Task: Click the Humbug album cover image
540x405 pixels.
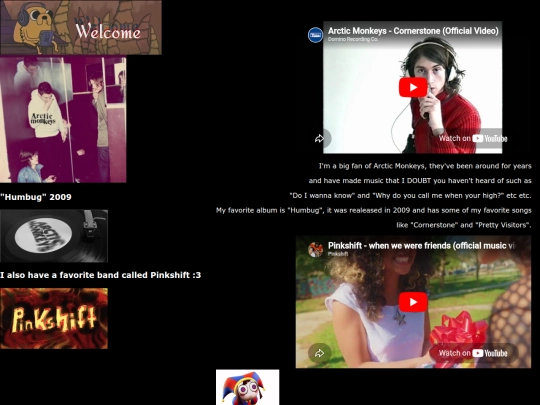Action: click(63, 120)
